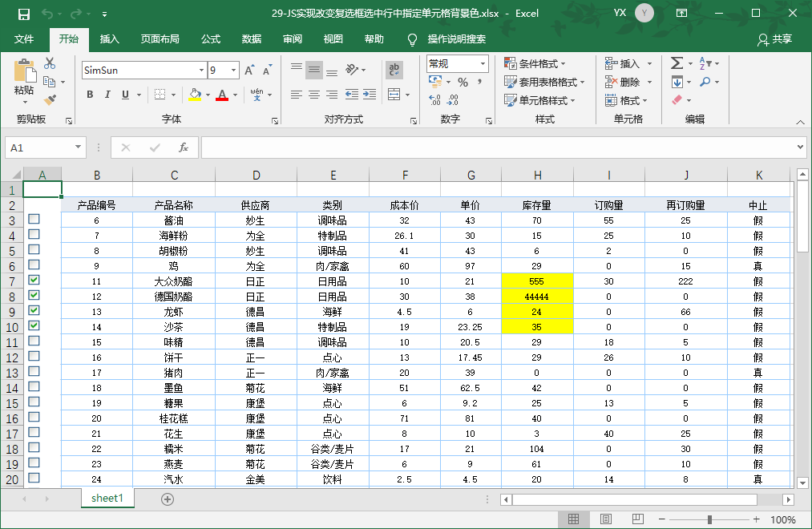Add new sheet with plus icon

tap(168, 499)
